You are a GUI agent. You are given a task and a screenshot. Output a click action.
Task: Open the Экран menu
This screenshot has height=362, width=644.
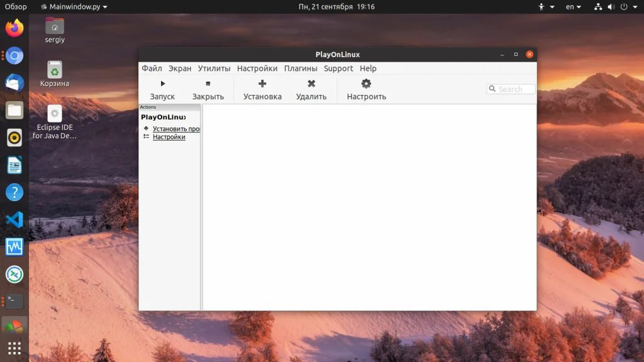coord(180,69)
